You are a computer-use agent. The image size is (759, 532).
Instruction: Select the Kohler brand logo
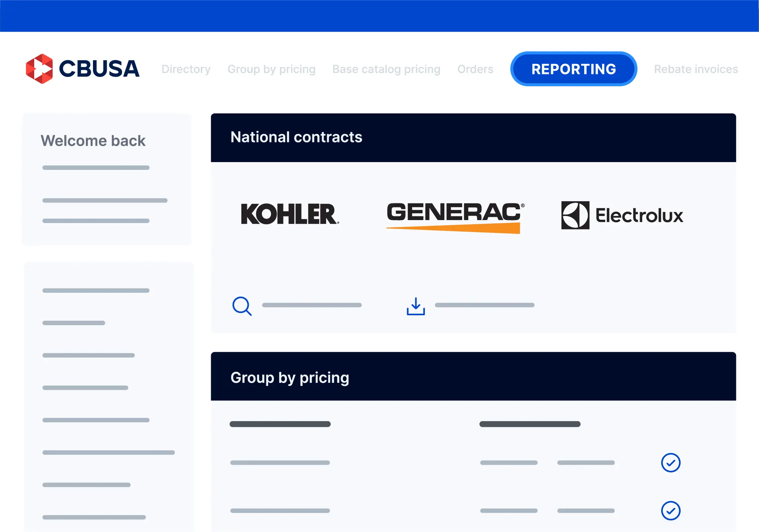click(x=290, y=214)
